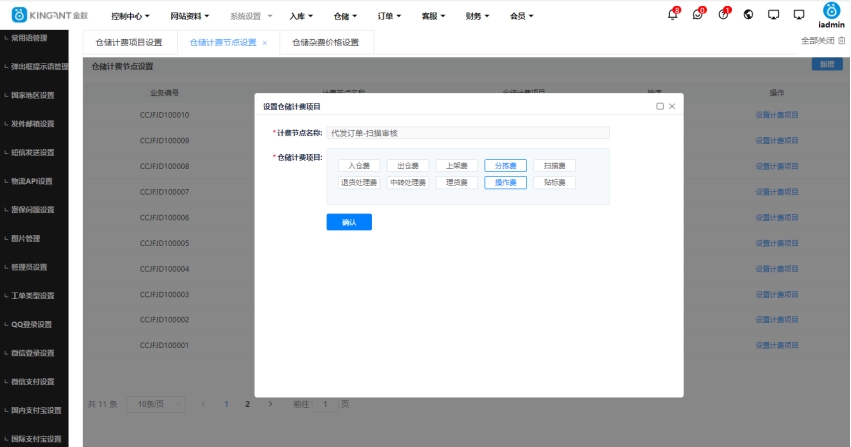This screenshot has height=447, width=851.
Task: Deselect the 分拣费 fee option
Action: (x=506, y=166)
